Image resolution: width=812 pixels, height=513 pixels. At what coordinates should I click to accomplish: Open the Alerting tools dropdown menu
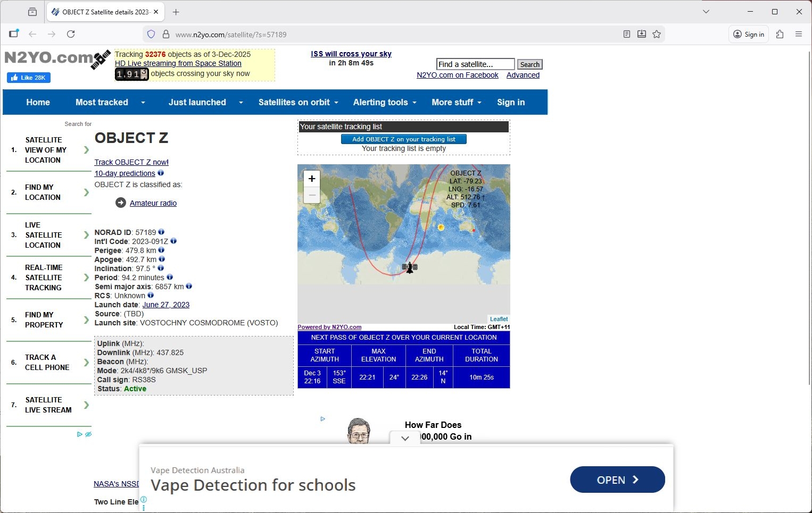coord(385,102)
